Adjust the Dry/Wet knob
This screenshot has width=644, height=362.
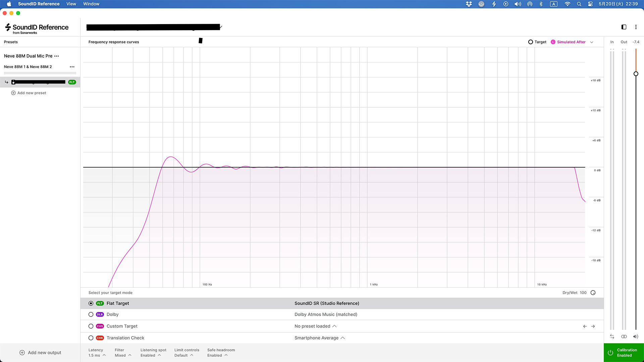pyautogui.click(x=593, y=293)
